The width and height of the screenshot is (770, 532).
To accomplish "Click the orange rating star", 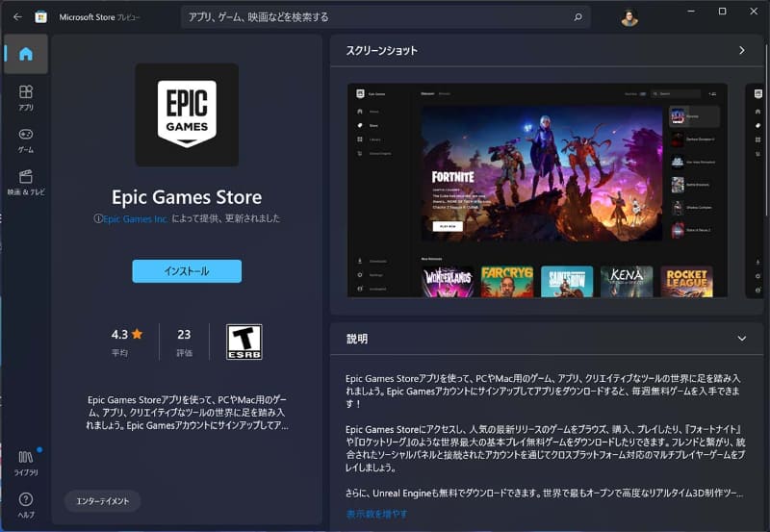I will click(137, 334).
